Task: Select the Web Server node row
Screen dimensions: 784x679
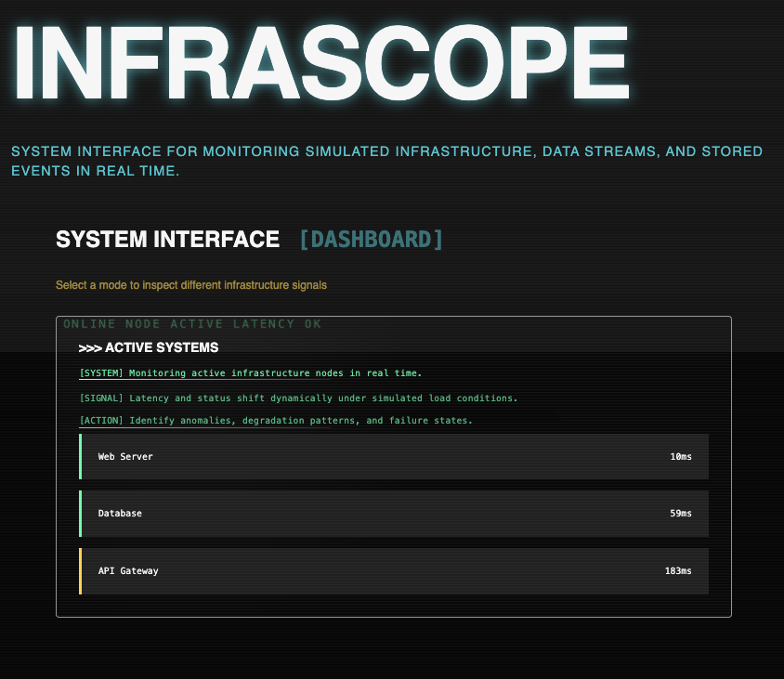Action: 394,456
